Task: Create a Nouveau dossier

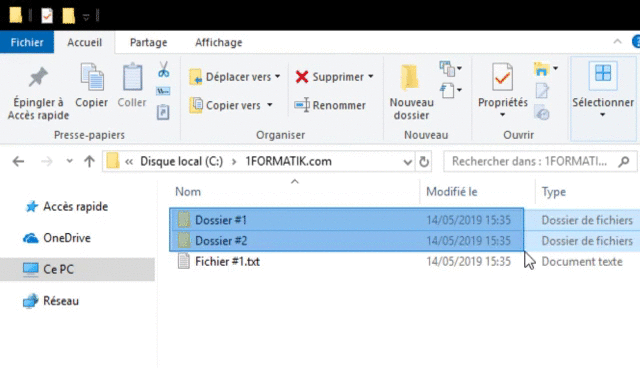Action: (x=411, y=92)
